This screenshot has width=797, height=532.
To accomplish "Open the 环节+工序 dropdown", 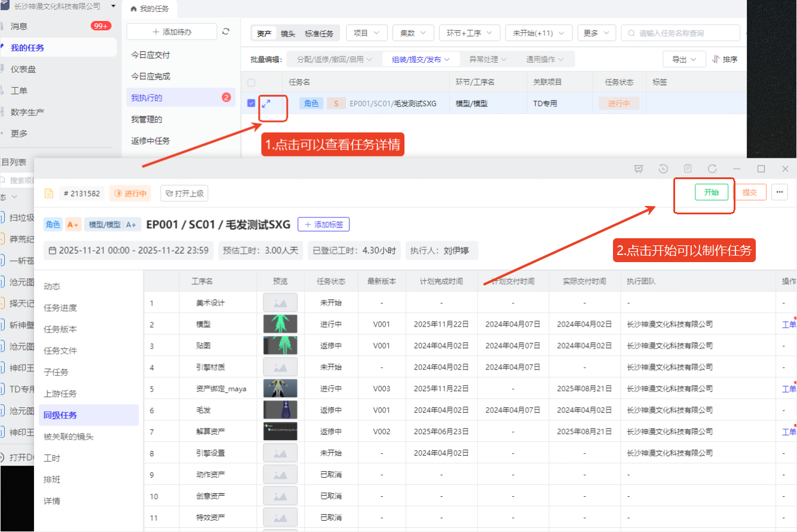I will tap(469, 33).
